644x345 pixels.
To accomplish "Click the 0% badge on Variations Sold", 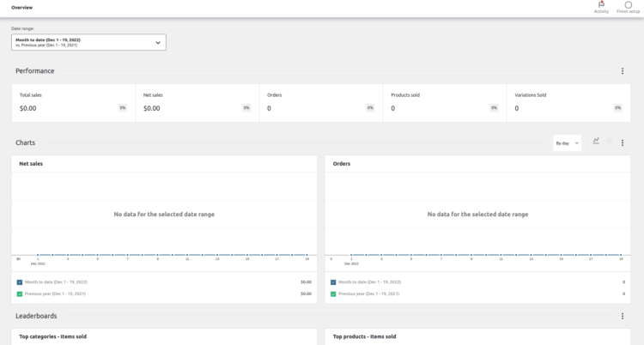I will point(617,108).
